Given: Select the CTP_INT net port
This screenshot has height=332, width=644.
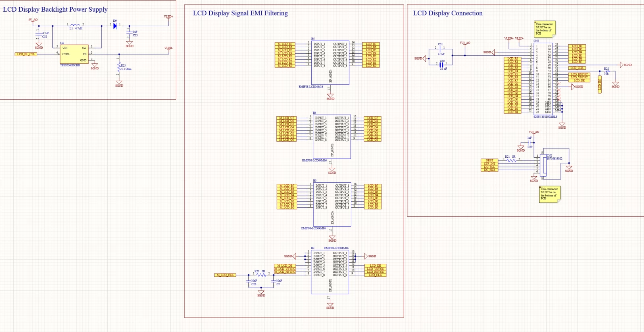Looking at the screenshot, I should tap(490, 164).
